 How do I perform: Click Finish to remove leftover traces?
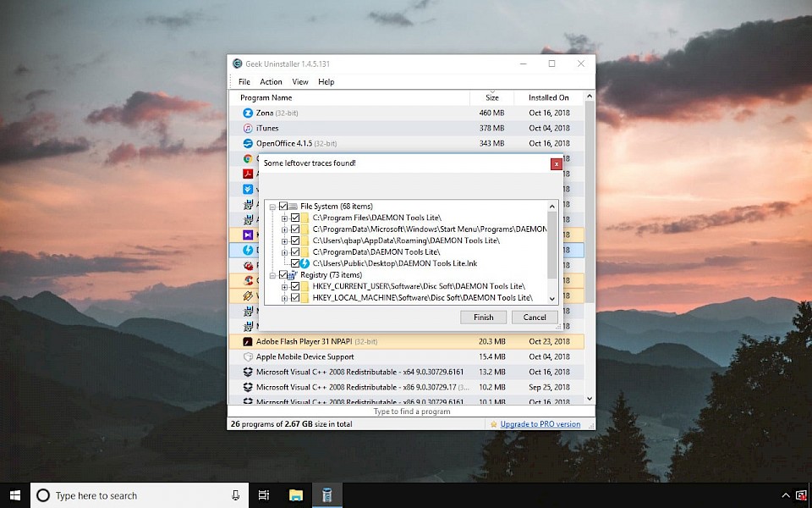tap(483, 317)
